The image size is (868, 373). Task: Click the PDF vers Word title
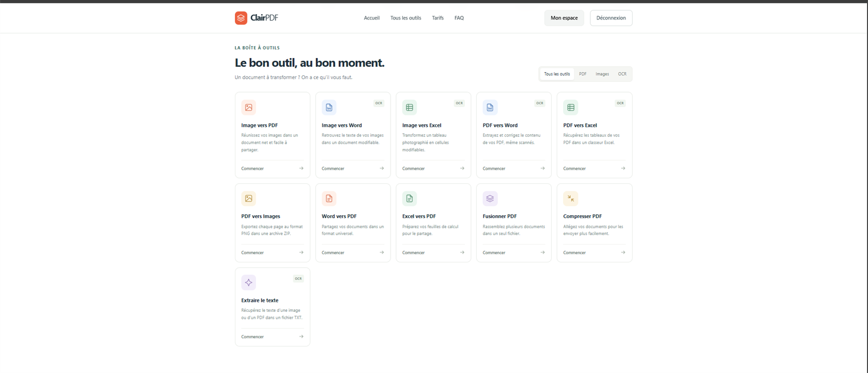500,125
